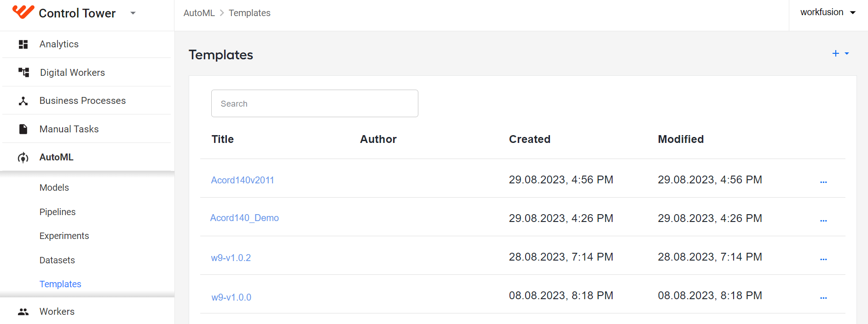Click w9-v1.0.0 modified date 8:18 PM
Image resolution: width=868 pixels, height=324 pixels.
coord(710,296)
